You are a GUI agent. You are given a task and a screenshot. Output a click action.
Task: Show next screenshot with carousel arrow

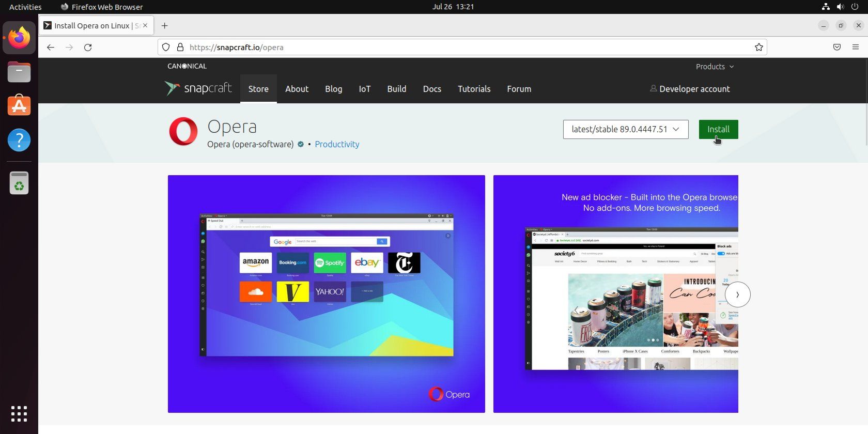click(737, 295)
